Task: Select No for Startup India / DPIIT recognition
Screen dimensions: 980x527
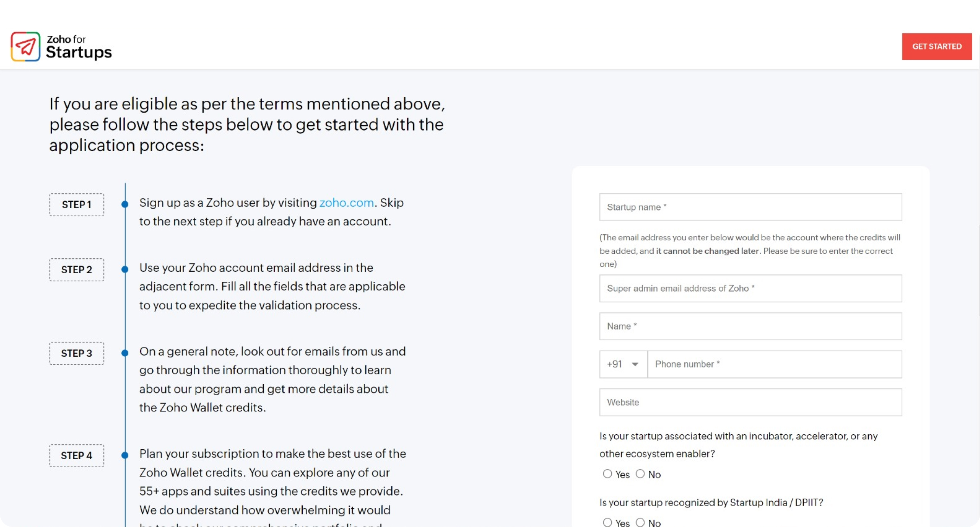Action: tap(640, 523)
